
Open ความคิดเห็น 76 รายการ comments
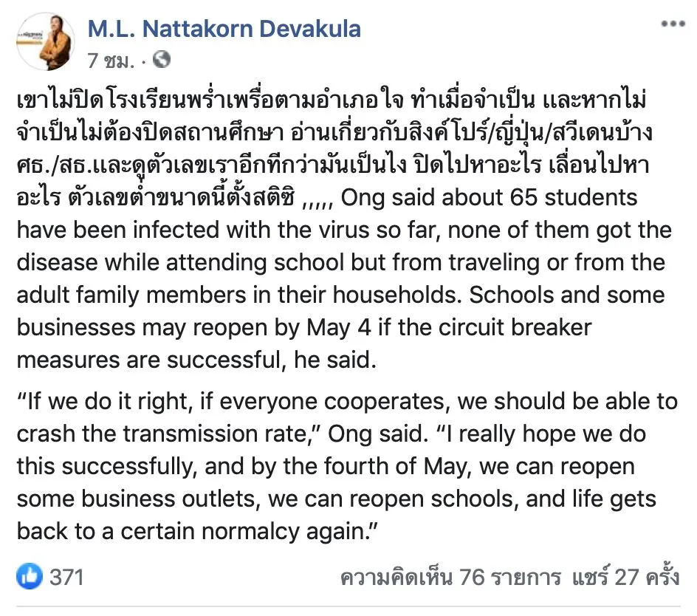click(450, 577)
